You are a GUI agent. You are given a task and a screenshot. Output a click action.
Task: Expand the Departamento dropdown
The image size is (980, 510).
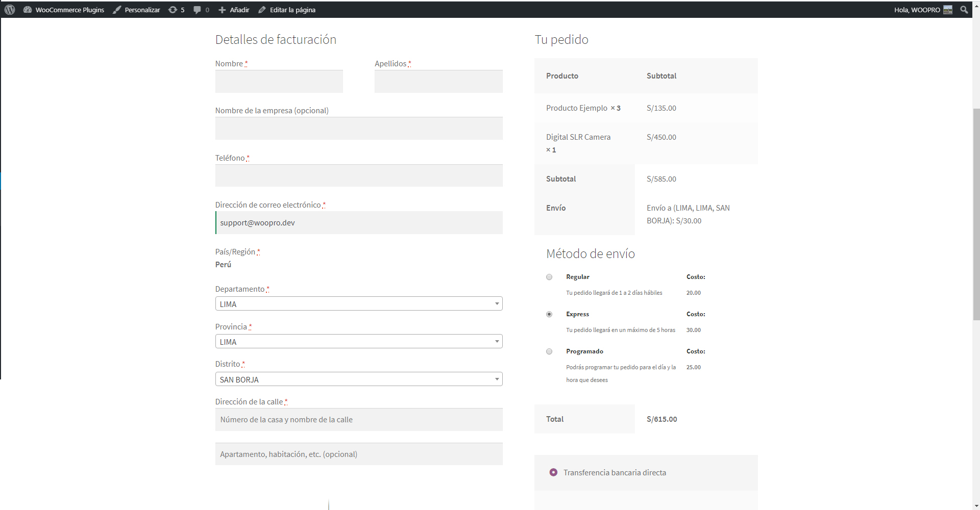point(359,304)
